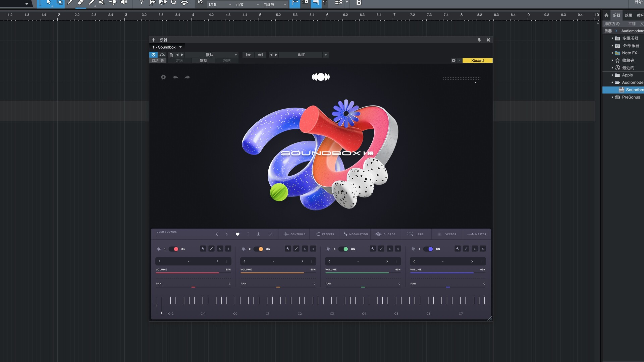Click the Xboard button
The image size is (644, 362).
click(x=477, y=61)
